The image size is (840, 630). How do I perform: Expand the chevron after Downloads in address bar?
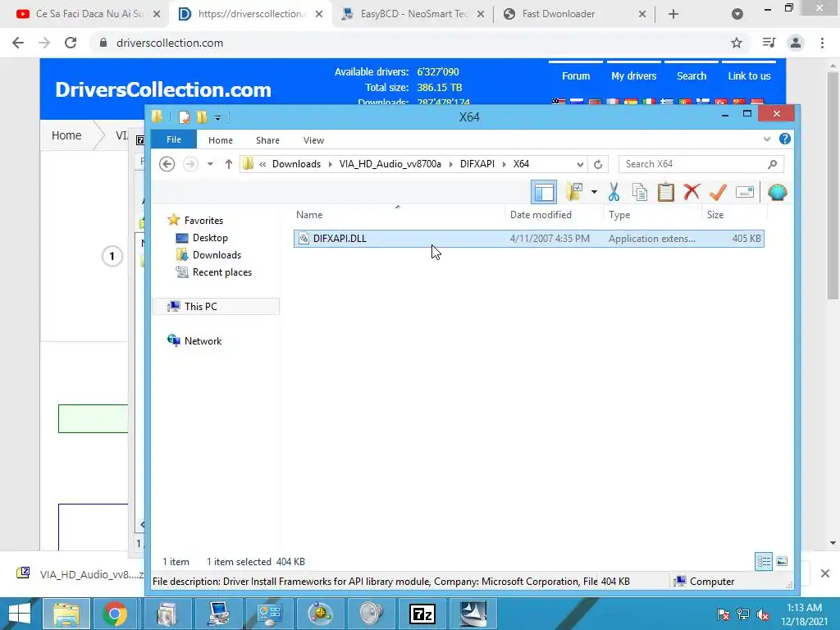330,164
